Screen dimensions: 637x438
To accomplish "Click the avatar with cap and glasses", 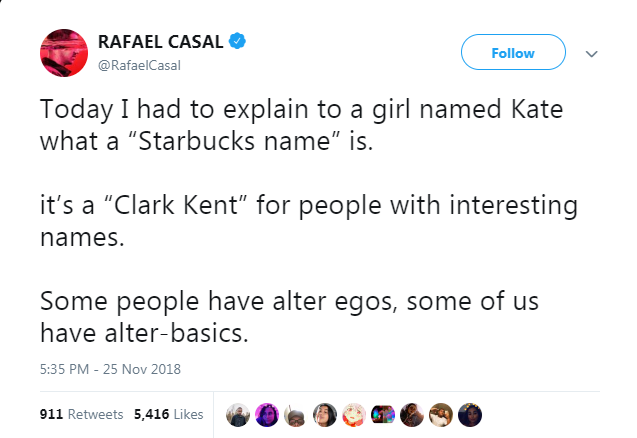I will coord(297,413).
